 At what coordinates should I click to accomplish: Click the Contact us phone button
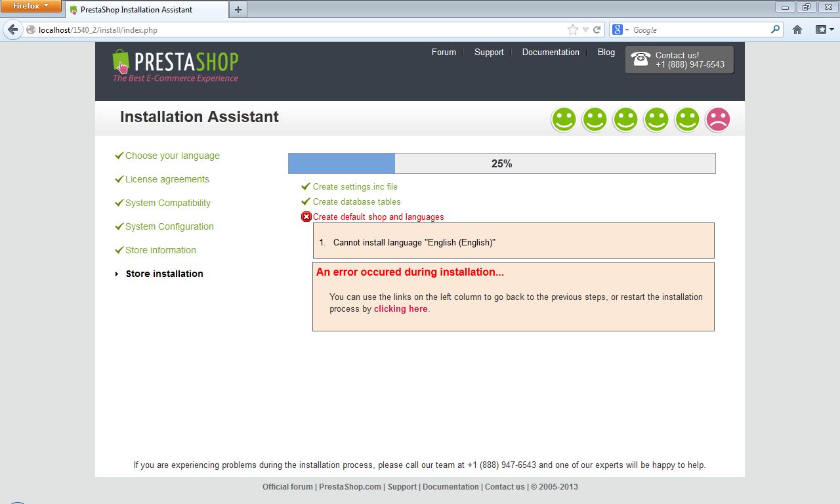tap(679, 60)
